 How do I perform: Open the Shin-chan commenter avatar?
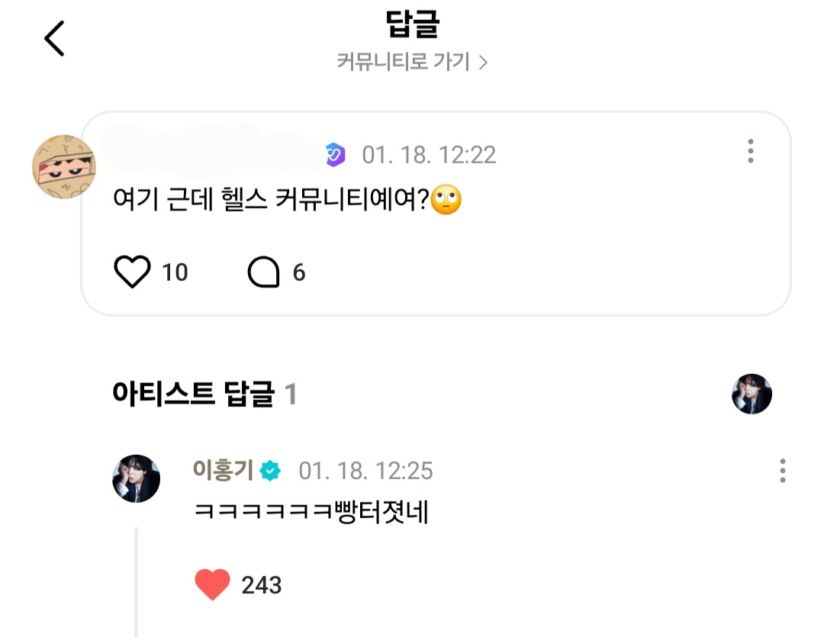(x=63, y=167)
